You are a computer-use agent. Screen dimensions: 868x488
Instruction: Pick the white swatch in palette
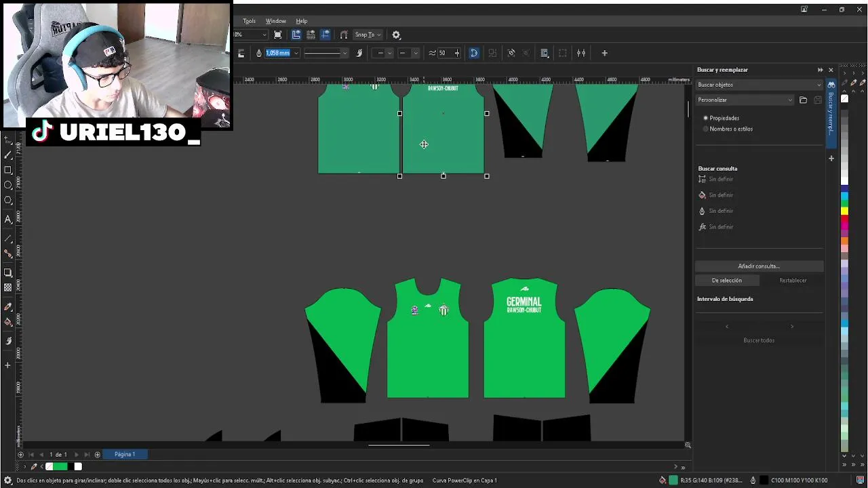tap(844, 182)
